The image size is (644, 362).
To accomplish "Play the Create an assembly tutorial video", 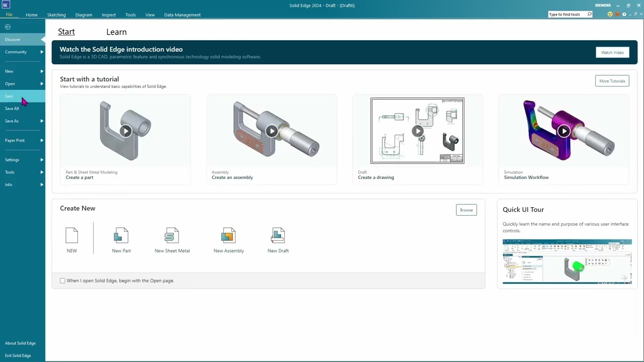I will pyautogui.click(x=272, y=131).
